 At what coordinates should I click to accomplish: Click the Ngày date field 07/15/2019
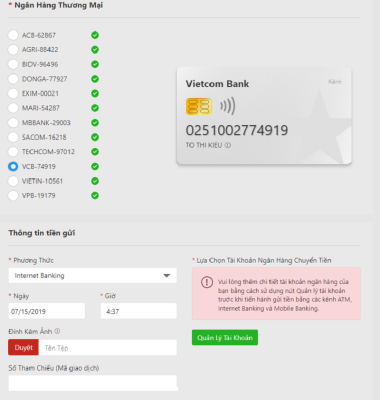[x=47, y=311]
